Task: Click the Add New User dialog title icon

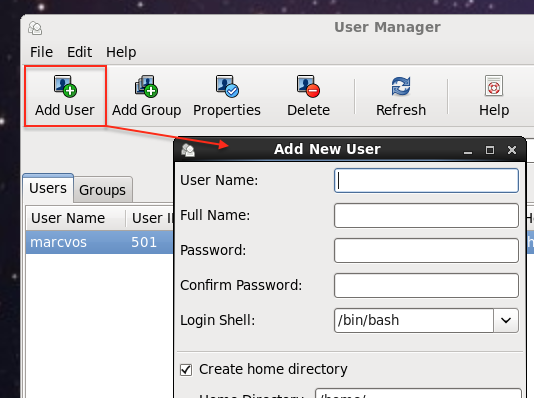Action: click(x=188, y=150)
